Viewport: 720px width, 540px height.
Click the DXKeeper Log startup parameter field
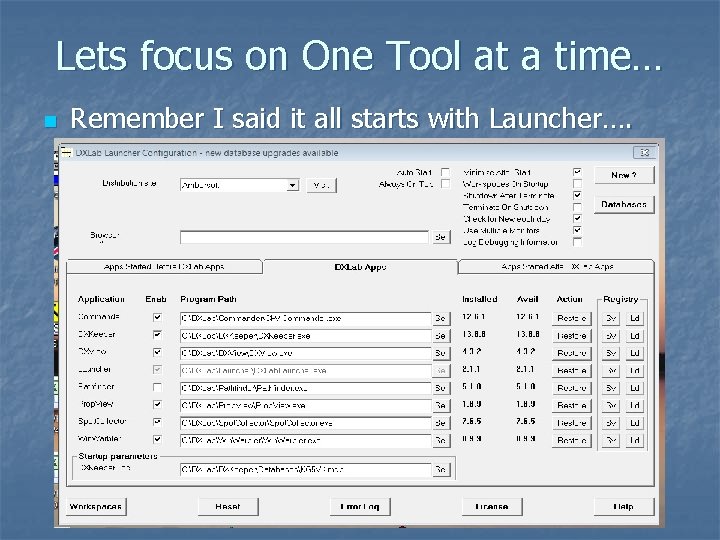point(305,470)
